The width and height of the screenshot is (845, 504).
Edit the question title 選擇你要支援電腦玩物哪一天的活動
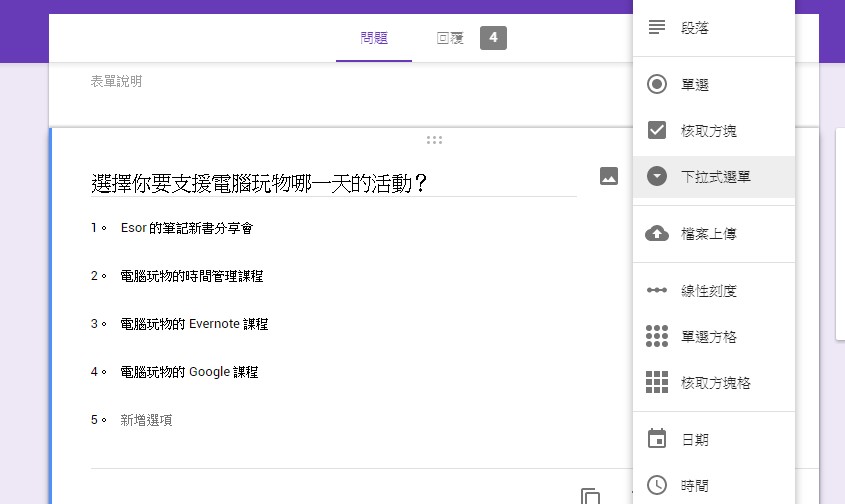[x=334, y=183]
